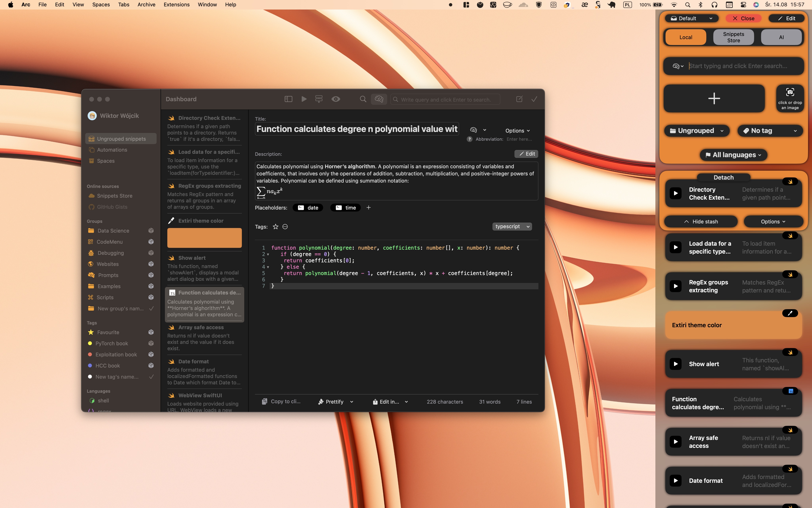Open the AI dropdown beside the snippet title
Image resolution: width=812 pixels, height=508 pixels.
pos(478,130)
